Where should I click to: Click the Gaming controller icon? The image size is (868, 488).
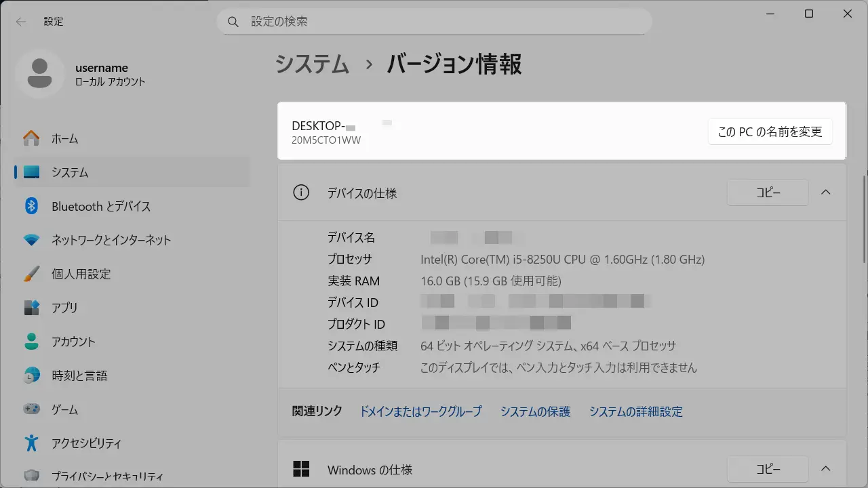pyautogui.click(x=31, y=409)
